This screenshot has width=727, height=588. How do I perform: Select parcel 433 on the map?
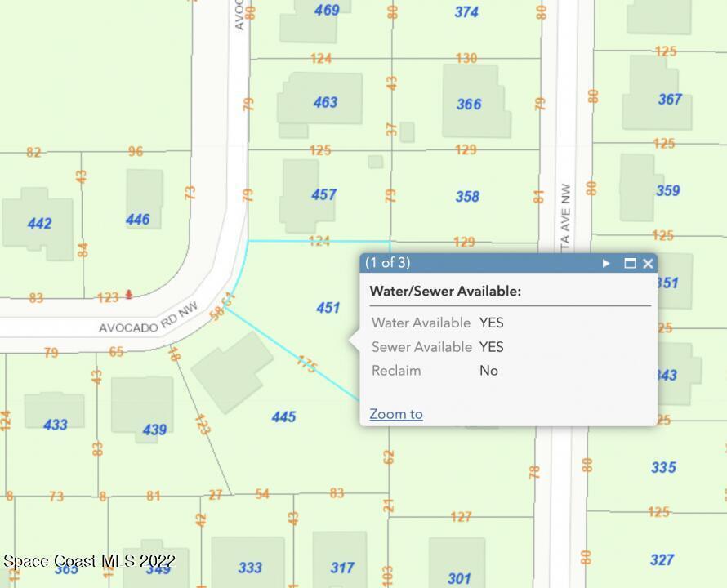(55, 425)
